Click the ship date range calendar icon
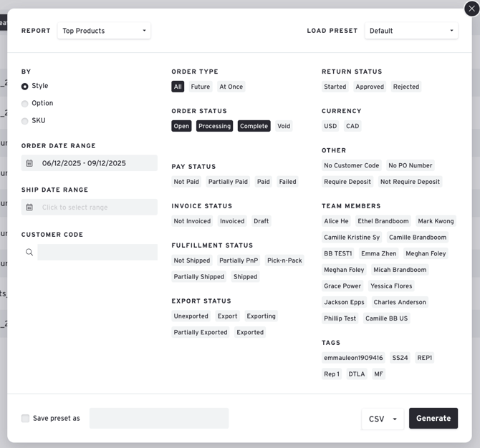This screenshot has height=448, width=480. click(x=29, y=208)
